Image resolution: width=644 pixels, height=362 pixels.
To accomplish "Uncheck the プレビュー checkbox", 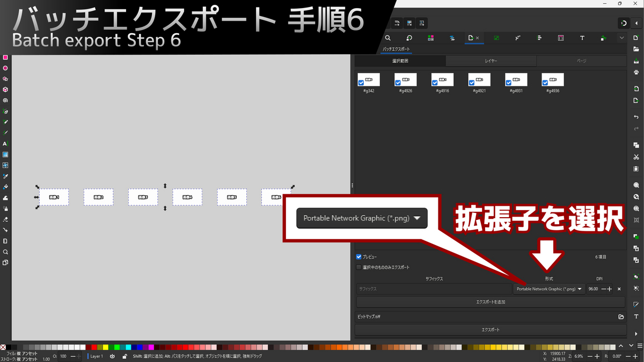I will 358,256.
